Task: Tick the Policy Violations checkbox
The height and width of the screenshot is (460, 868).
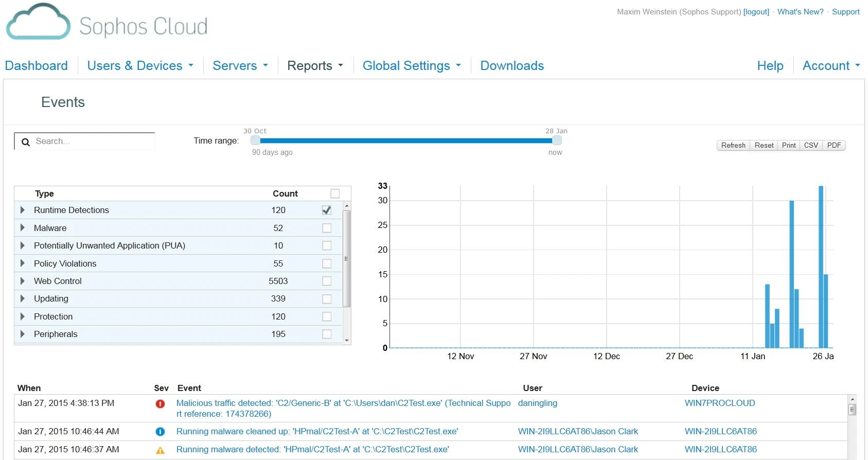Action: tap(327, 263)
